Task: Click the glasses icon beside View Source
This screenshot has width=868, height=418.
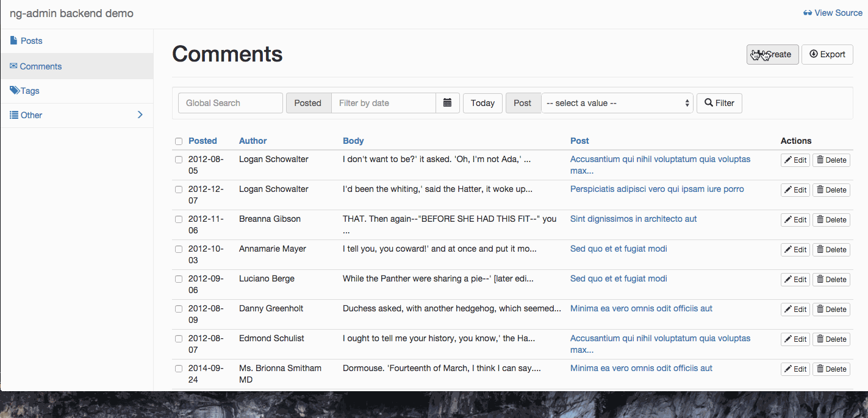Action: coord(808,13)
